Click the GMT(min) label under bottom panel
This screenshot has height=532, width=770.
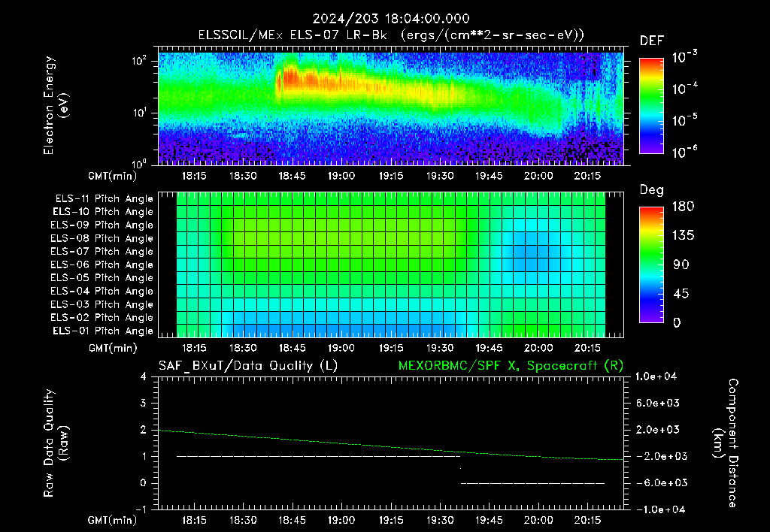pos(113,521)
